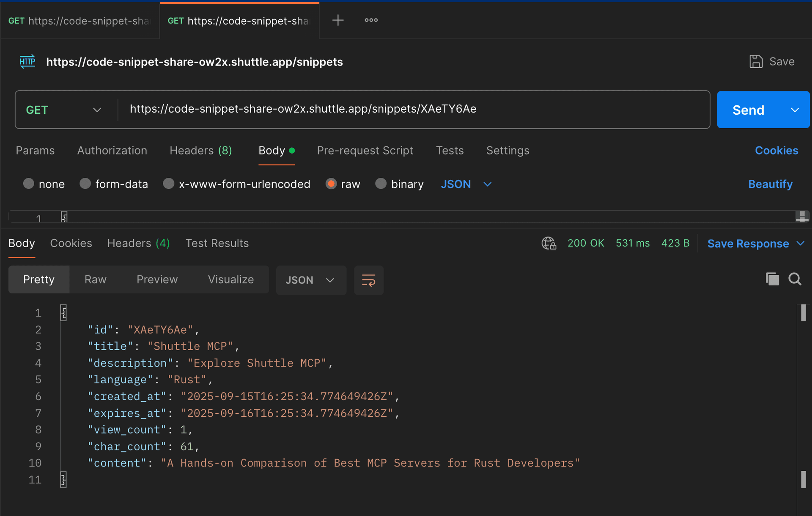Switch to the Pre-request Script tab
The height and width of the screenshot is (516, 812).
(365, 150)
